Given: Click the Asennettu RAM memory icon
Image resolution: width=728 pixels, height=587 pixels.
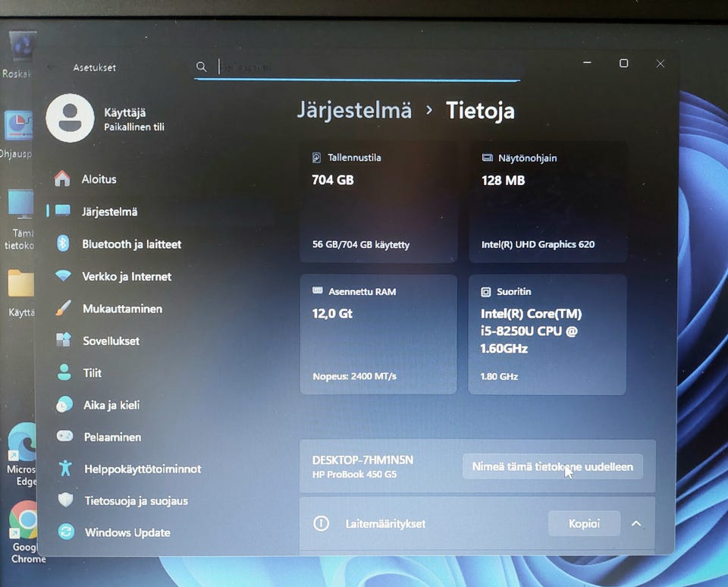Looking at the screenshot, I should coord(318,290).
